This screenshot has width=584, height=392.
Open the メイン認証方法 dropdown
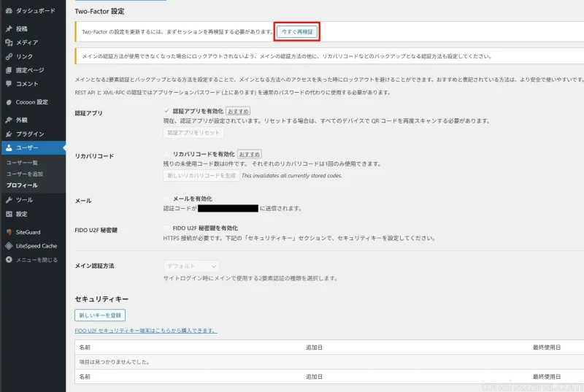pyautogui.click(x=191, y=266)
